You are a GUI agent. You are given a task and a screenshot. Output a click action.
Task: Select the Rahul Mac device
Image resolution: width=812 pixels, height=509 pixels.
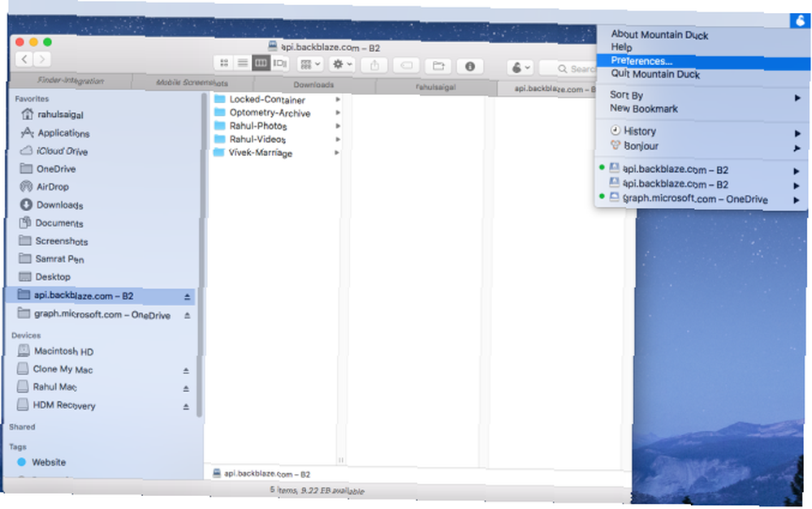46,386
